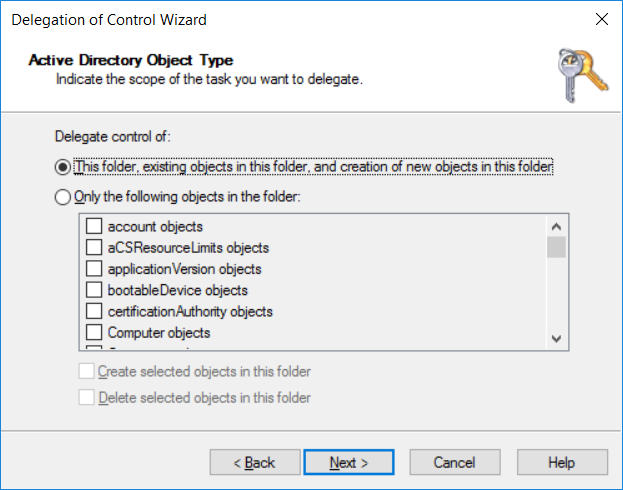Select 'This folder, existing objects' radio option
This screenshot has height=490, width=623.
[x=62, y=167]
